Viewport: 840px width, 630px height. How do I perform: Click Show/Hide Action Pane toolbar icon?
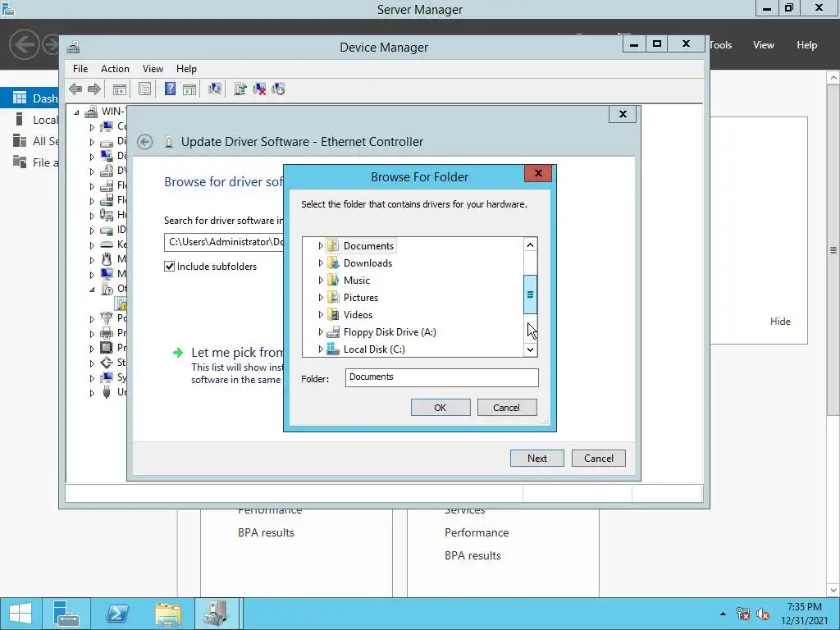coord(189,89)
